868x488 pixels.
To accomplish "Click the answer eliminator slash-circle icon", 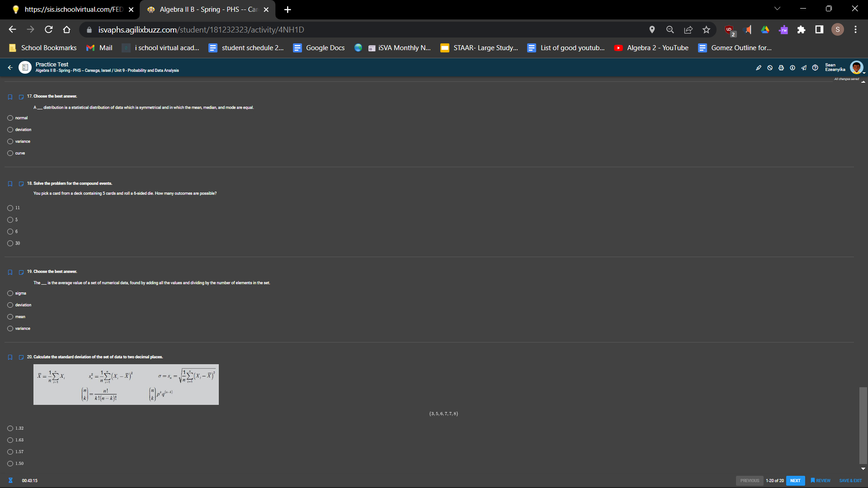I will 770,68.
